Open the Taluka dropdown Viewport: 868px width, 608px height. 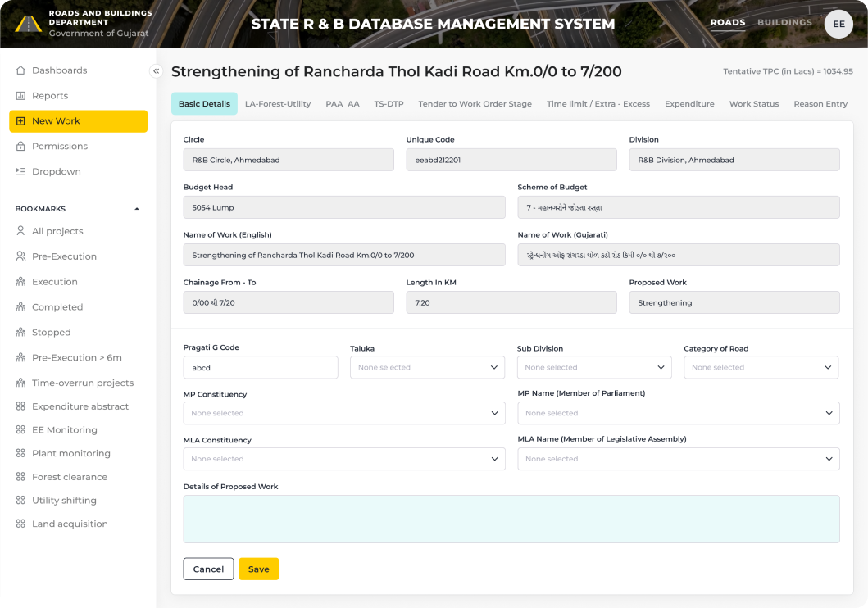427,367
